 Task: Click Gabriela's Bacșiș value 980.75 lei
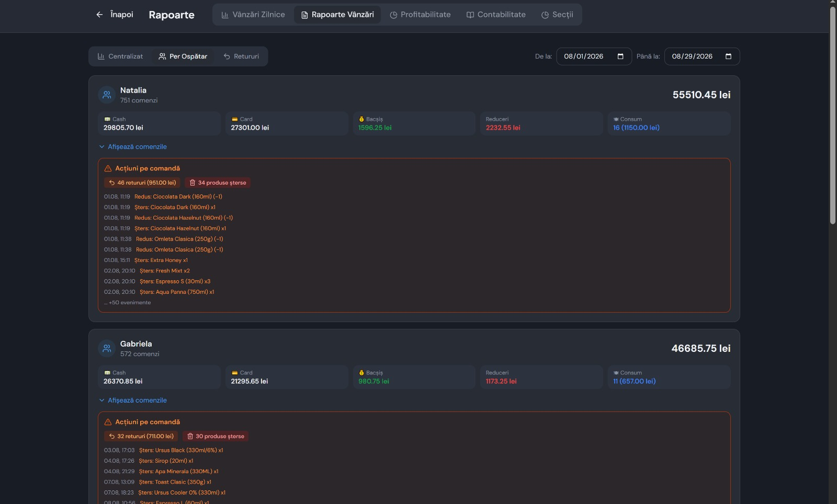point(374,381)
